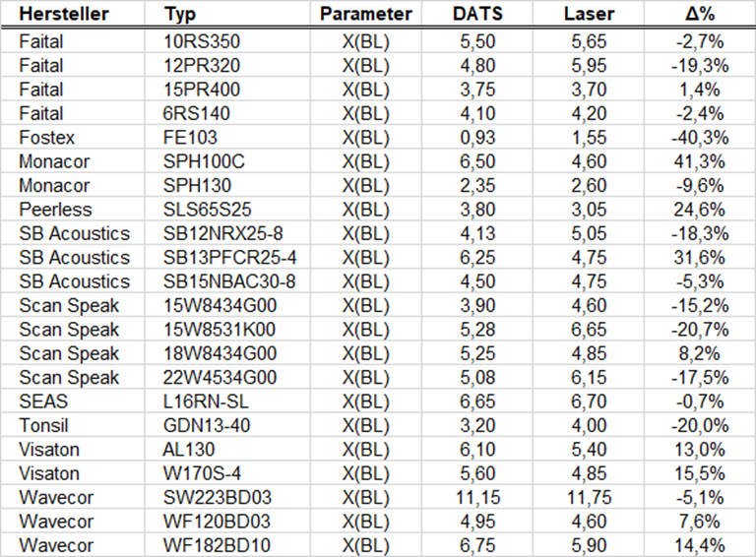Viewport: 756px width, 557px height.
Task: Click the Hersteller column header
Action: [x=64, y=14]
